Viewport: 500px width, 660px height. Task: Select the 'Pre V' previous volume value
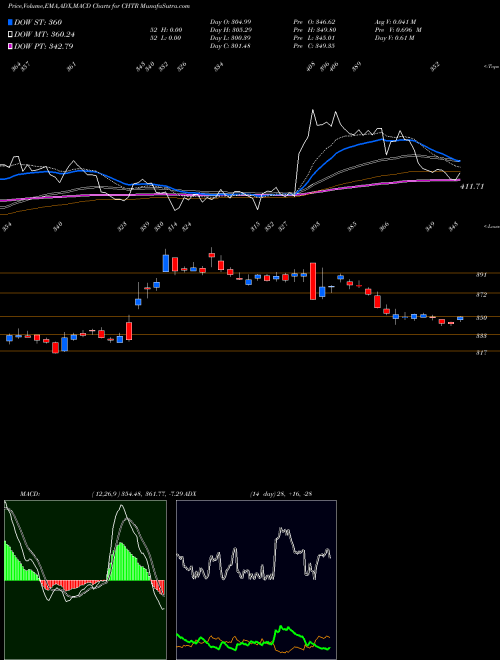click(398, 30)
